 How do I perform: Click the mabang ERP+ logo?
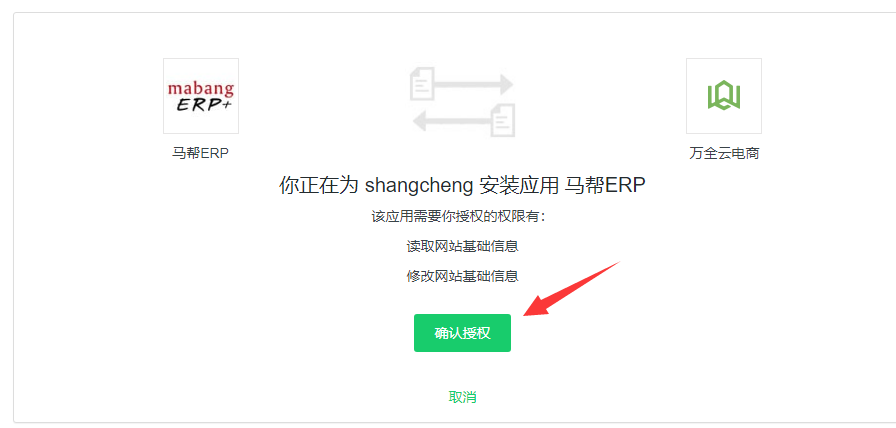click(x=201, y=96)
